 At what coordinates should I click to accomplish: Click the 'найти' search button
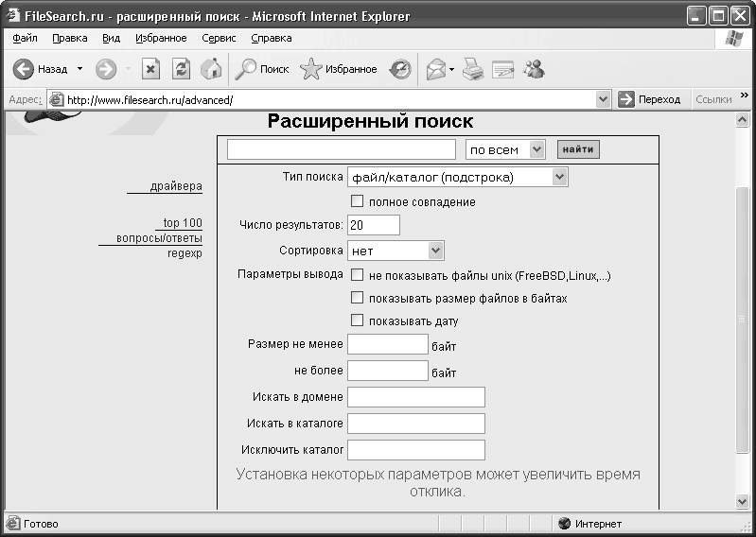pos(578,149)
